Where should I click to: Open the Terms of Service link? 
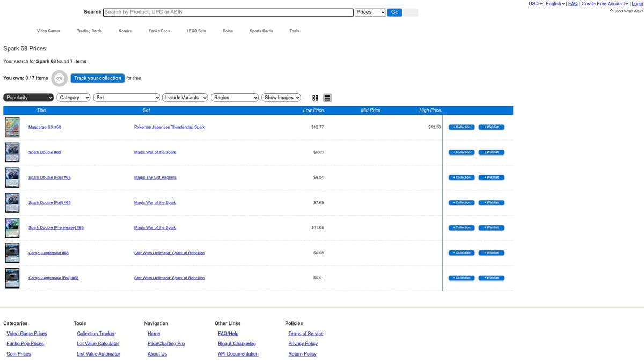coord(306,334)
